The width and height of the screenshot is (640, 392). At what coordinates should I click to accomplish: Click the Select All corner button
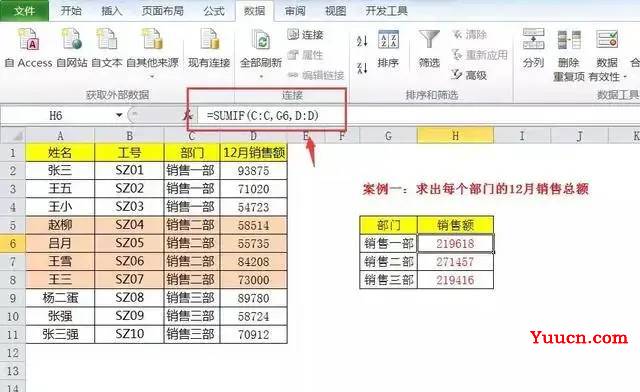pyautogui.click(x=13, y=136)
